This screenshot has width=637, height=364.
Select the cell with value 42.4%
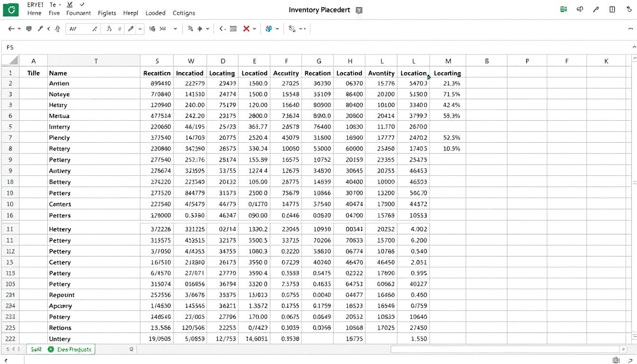click(447, 105)
